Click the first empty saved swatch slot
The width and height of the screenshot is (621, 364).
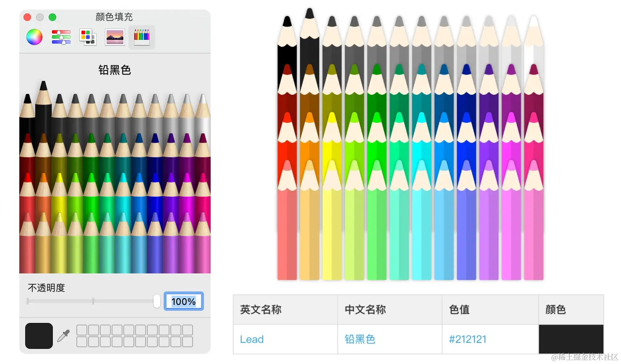pos(82,330)
